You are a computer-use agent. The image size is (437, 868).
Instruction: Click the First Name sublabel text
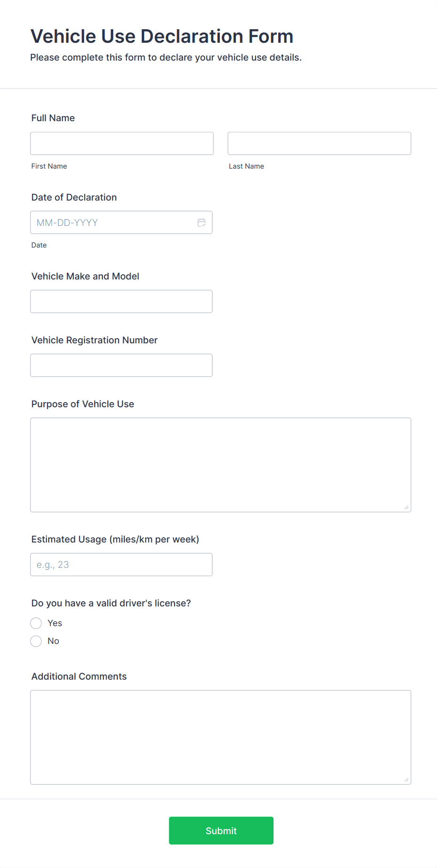coord(49,166)
